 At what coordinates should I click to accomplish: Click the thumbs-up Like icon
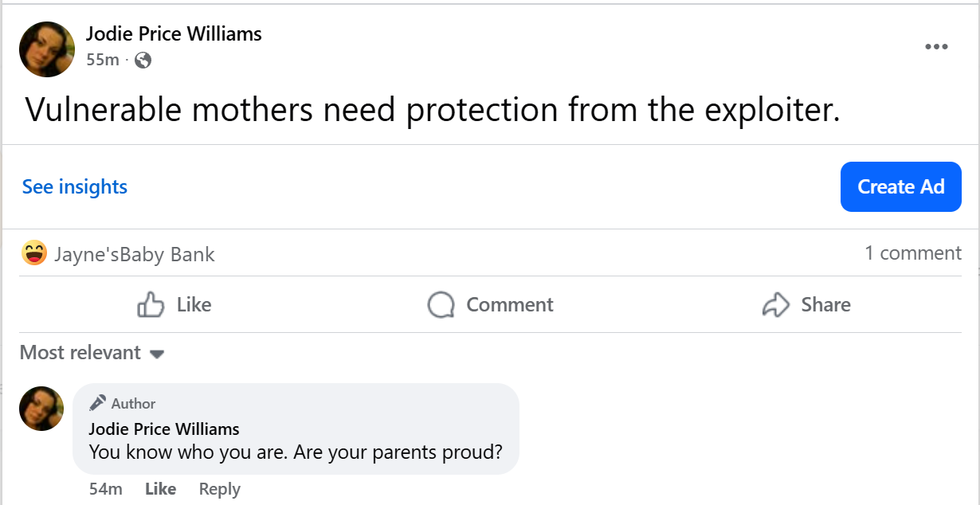tap(151, 305)
